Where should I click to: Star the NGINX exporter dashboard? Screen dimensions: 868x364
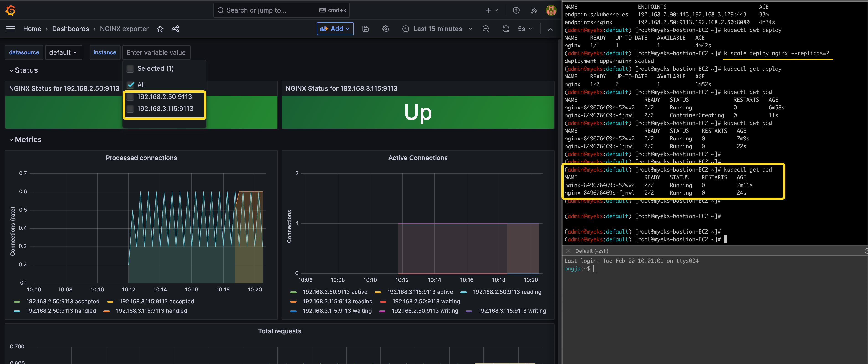(x=160, y=29)
